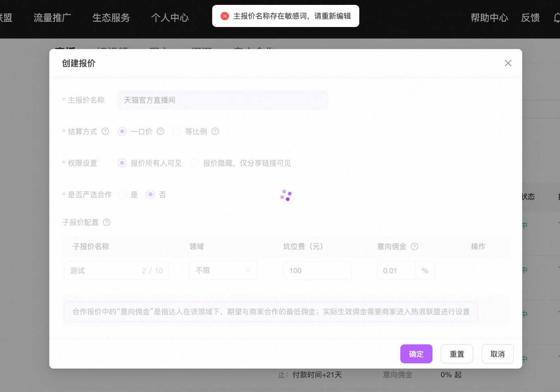Viewport: 560px width, 392px height.
Task: Open 帮助中心 in top navigation
Action: click(489, 18)
